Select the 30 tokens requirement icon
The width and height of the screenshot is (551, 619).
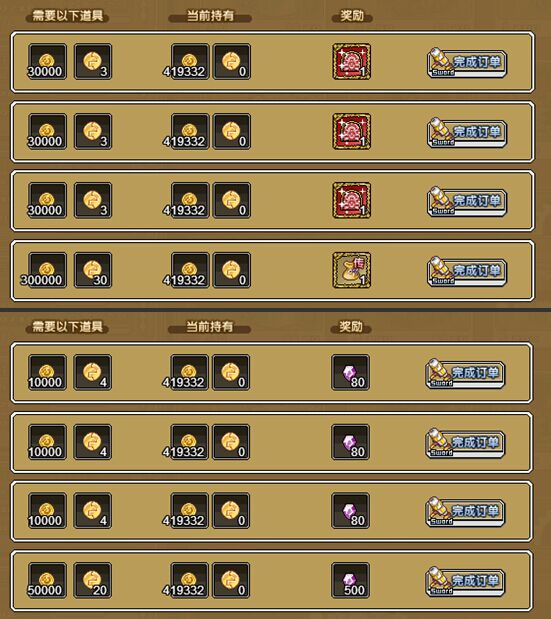(x=93, y=270)
